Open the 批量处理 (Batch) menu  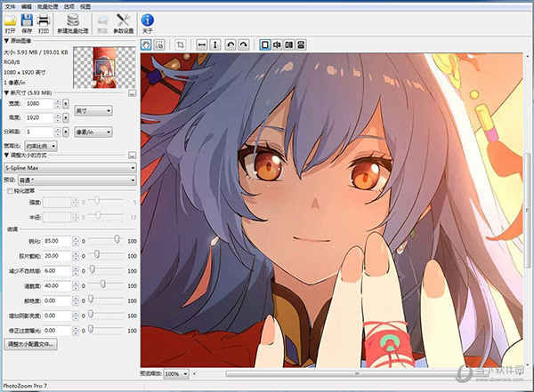(48, 6)
